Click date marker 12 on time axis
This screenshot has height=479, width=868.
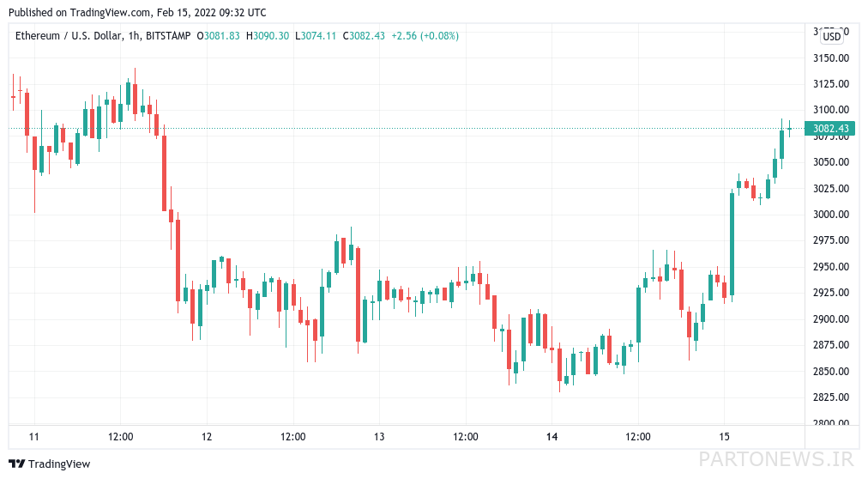pos(207,437)
